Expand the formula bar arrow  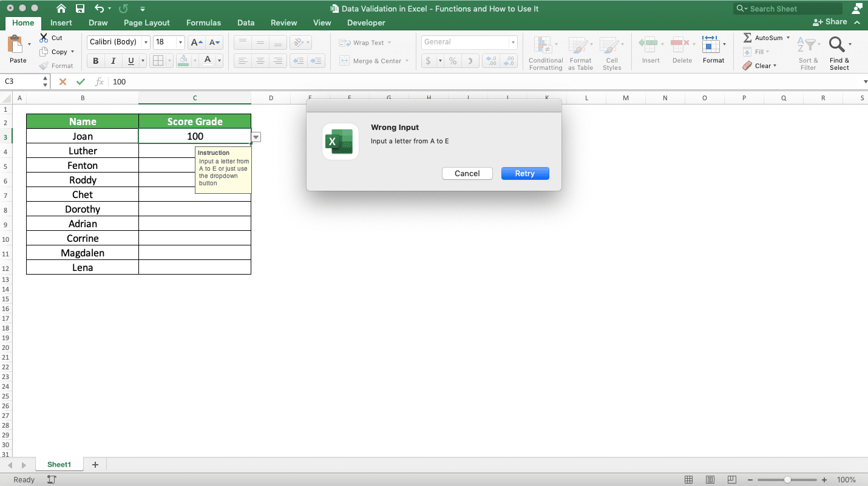click(864, 82)
